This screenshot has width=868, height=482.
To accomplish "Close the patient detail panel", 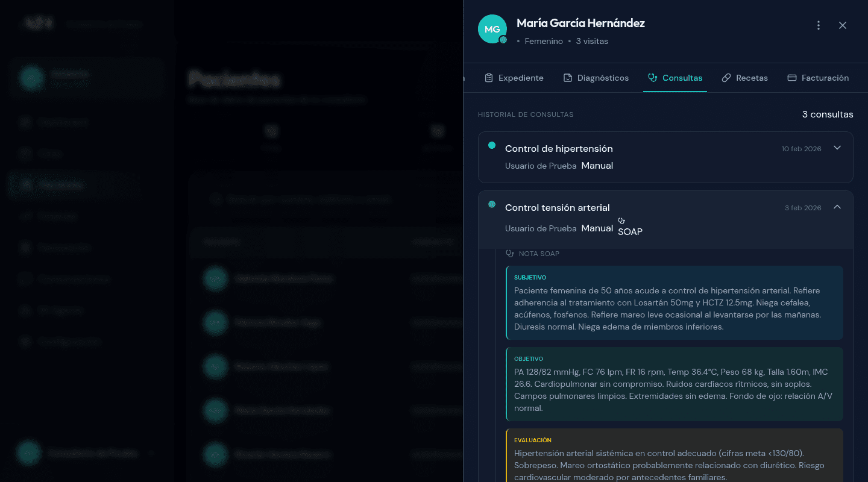I will (x=843, y=25).
